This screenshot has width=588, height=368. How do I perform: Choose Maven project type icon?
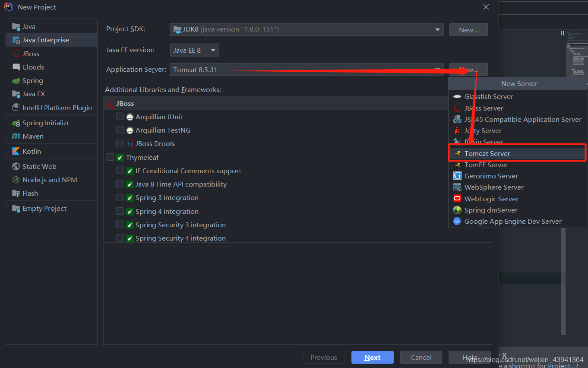16,136
